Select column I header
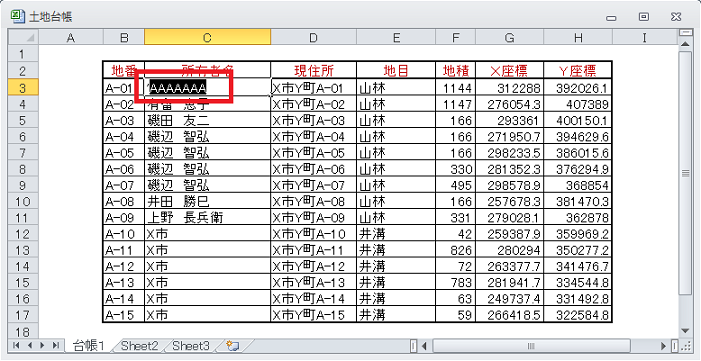 click(x=644, y=38)
